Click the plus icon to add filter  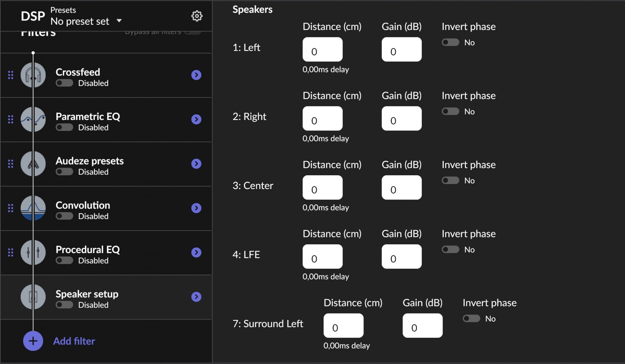coord(33,341)
